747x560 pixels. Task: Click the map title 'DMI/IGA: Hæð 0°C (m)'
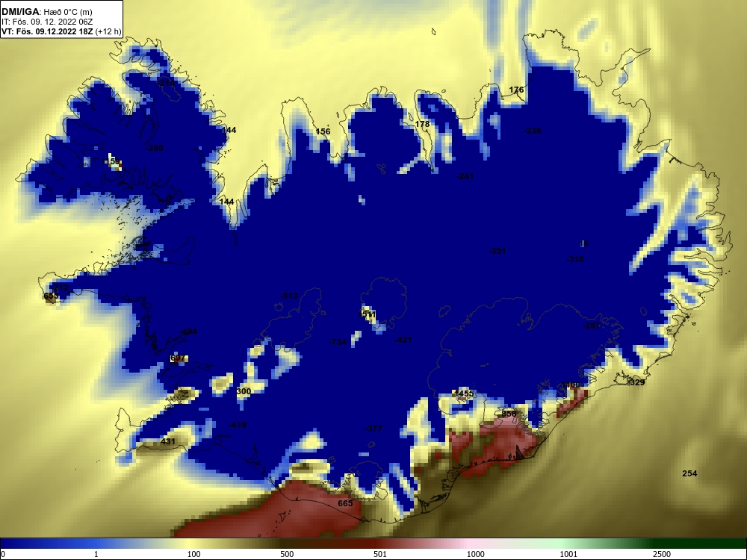coord(46,12)
